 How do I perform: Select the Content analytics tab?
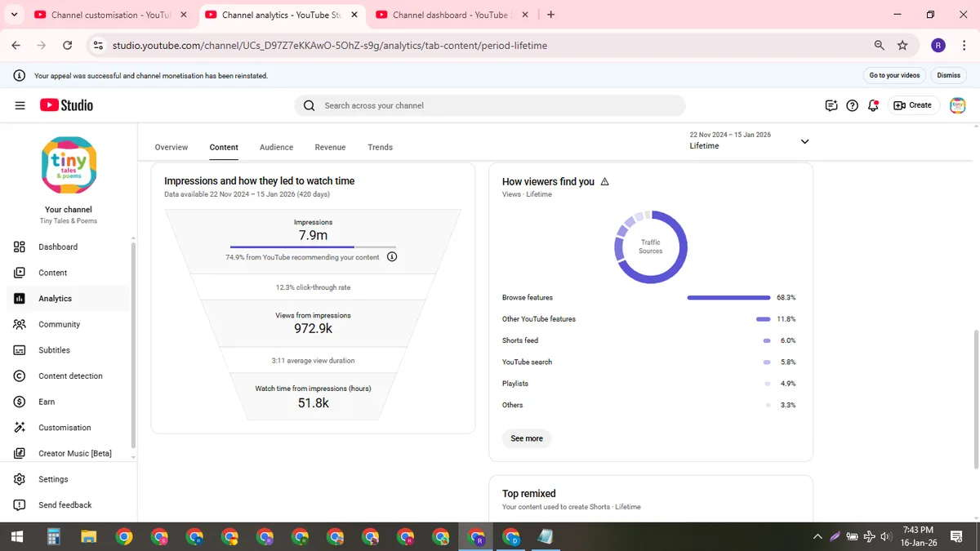pos(224,147)
